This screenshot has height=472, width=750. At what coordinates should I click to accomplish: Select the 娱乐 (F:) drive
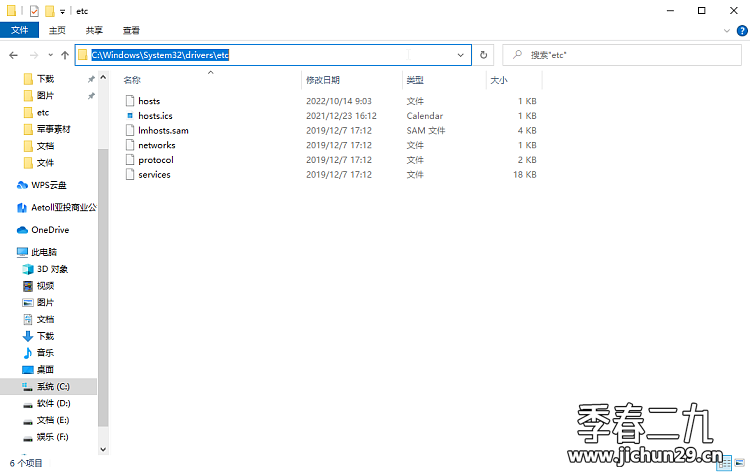point(52,437)
